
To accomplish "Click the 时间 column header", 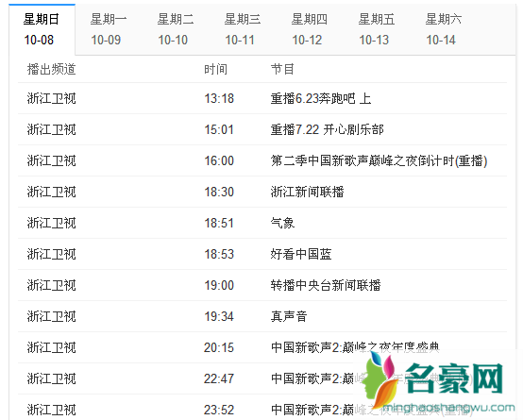I will (216, 70).
